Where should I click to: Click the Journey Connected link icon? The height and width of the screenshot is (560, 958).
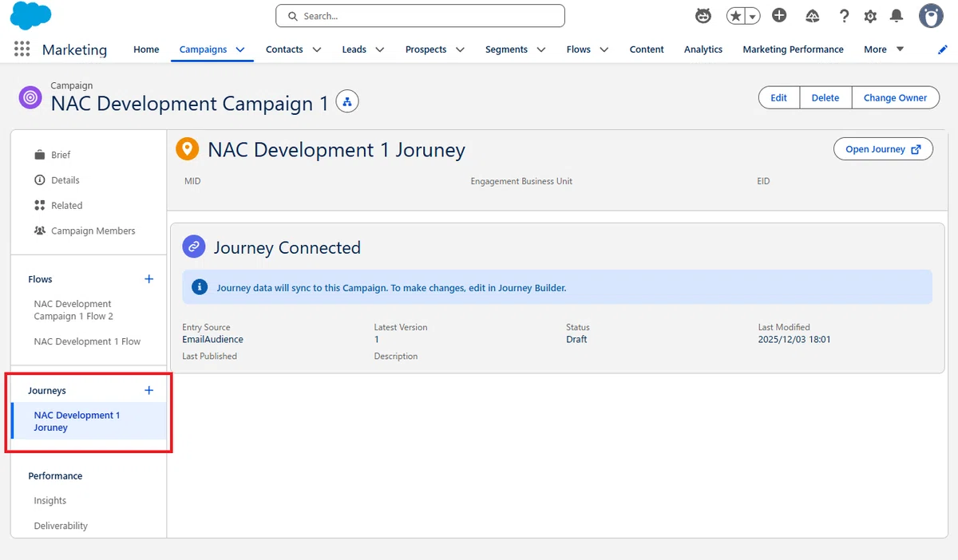pos(194,247)
